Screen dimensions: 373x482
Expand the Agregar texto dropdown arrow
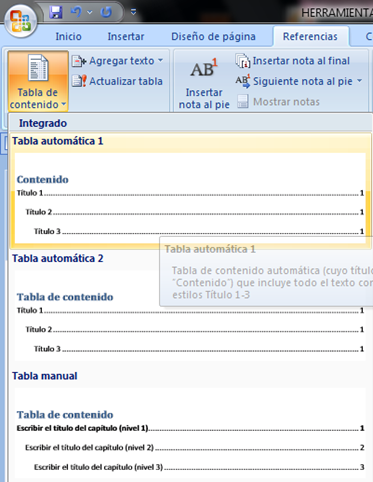tap(161, 61)
